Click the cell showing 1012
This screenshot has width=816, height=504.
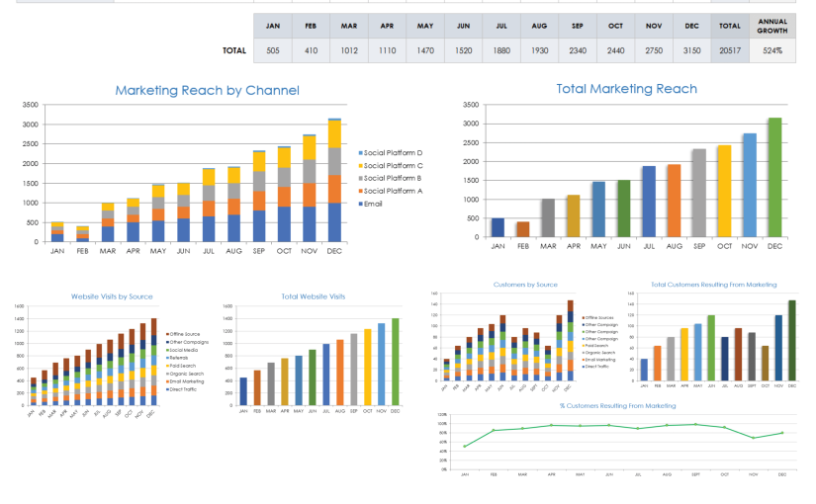coord(349,50)
